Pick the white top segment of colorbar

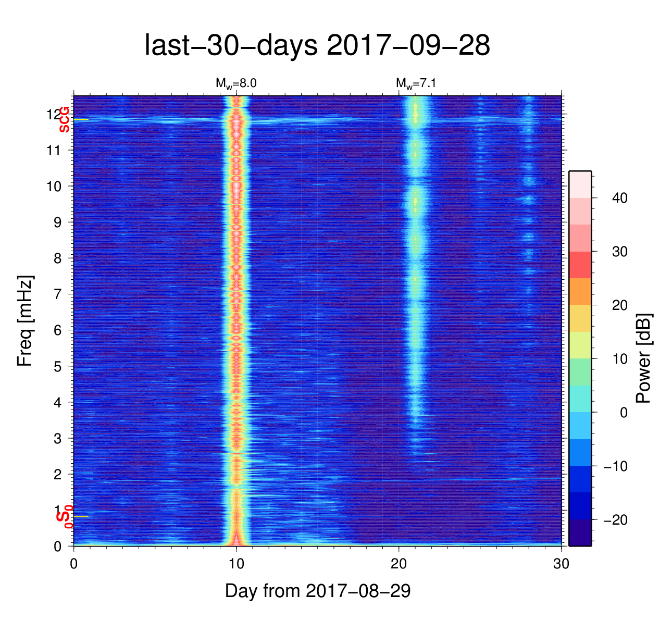(x=580, y=184)
